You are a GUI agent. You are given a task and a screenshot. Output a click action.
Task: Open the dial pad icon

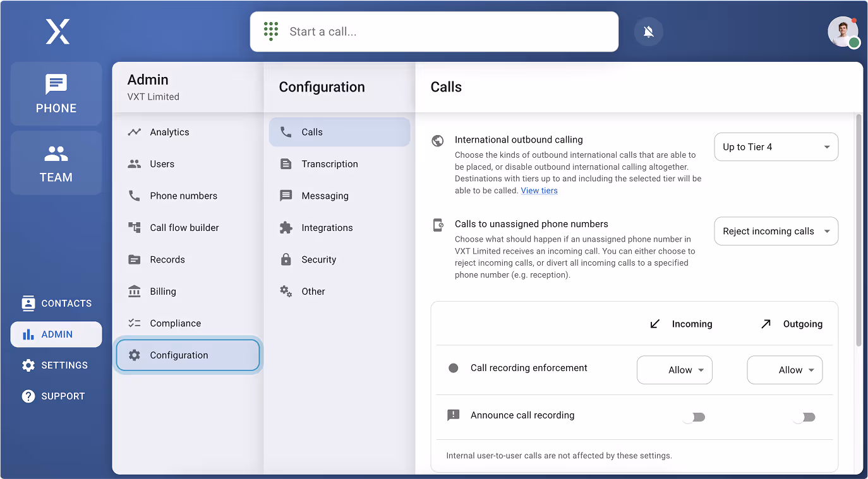point(271,32)
